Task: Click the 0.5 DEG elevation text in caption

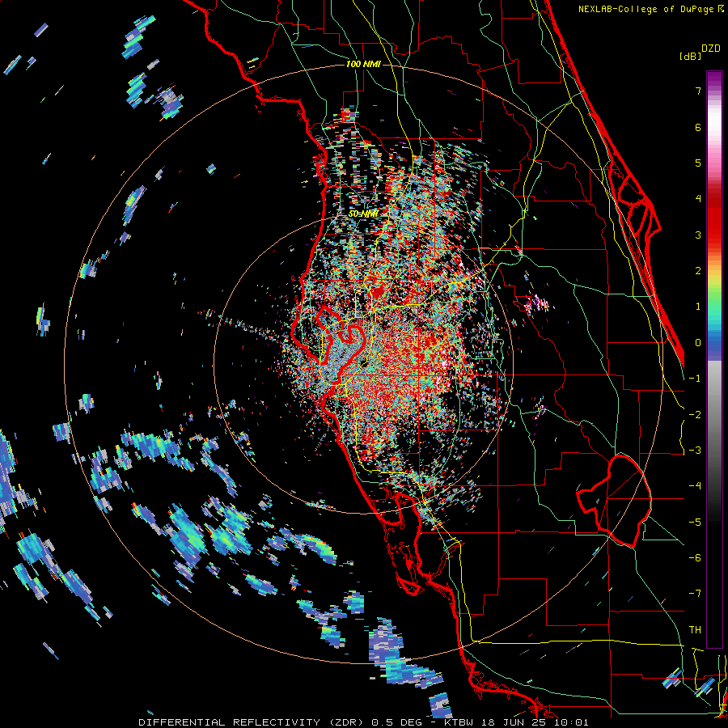Action: pyautogui.click(x=397, y=722)
